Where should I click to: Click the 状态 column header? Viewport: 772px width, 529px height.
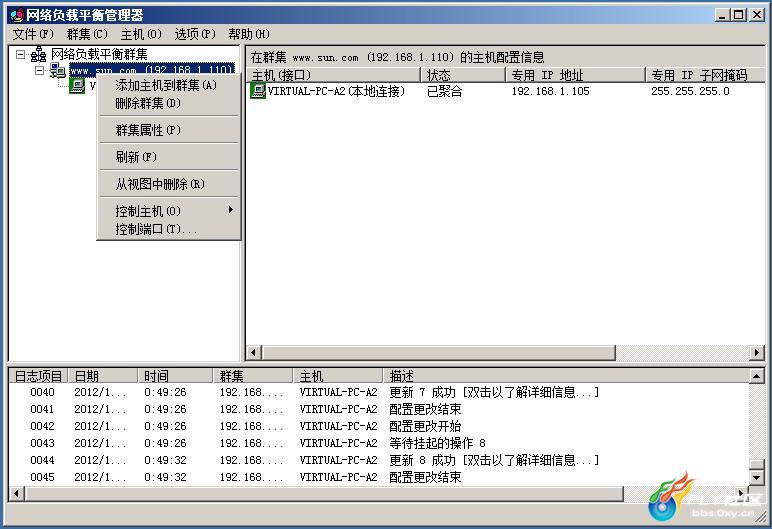[463, 75]
